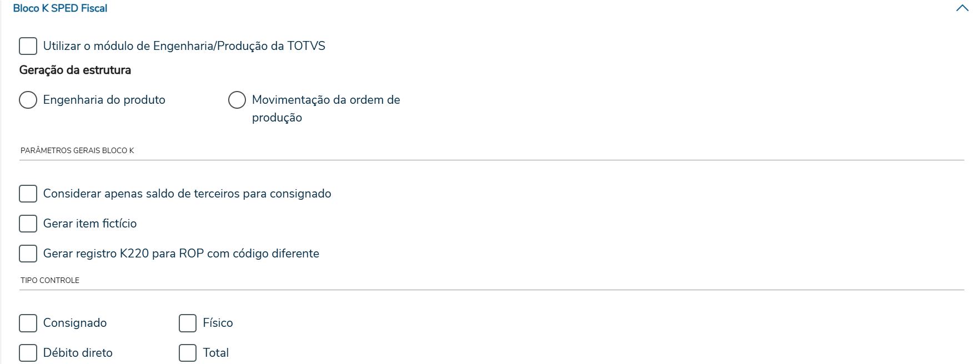The height and width of the screenshot is (364, 980).
Task: Click the Bloco K SPED Fiscal header title
Action: 60,8
